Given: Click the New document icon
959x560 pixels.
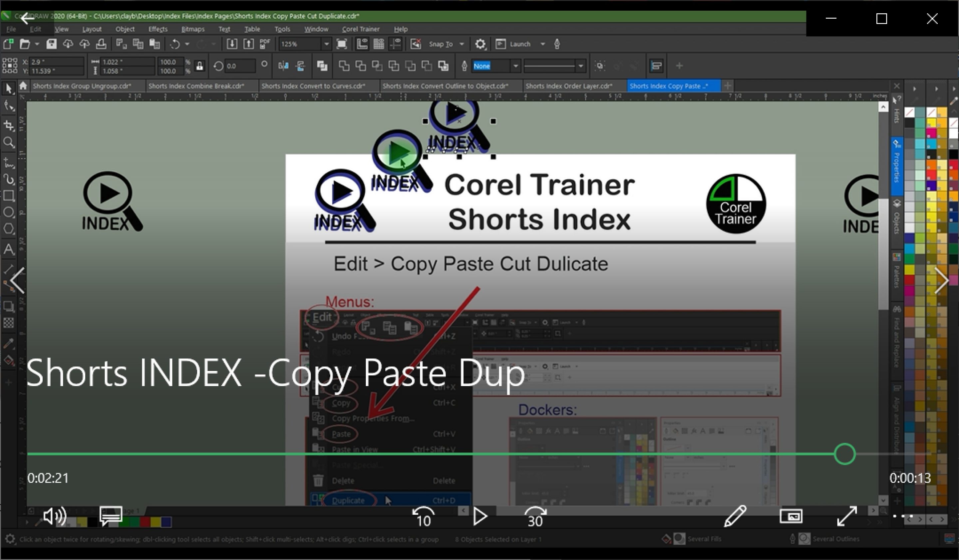Looking at the screenshot, I should pyautogui.click(x=8, y=44).
